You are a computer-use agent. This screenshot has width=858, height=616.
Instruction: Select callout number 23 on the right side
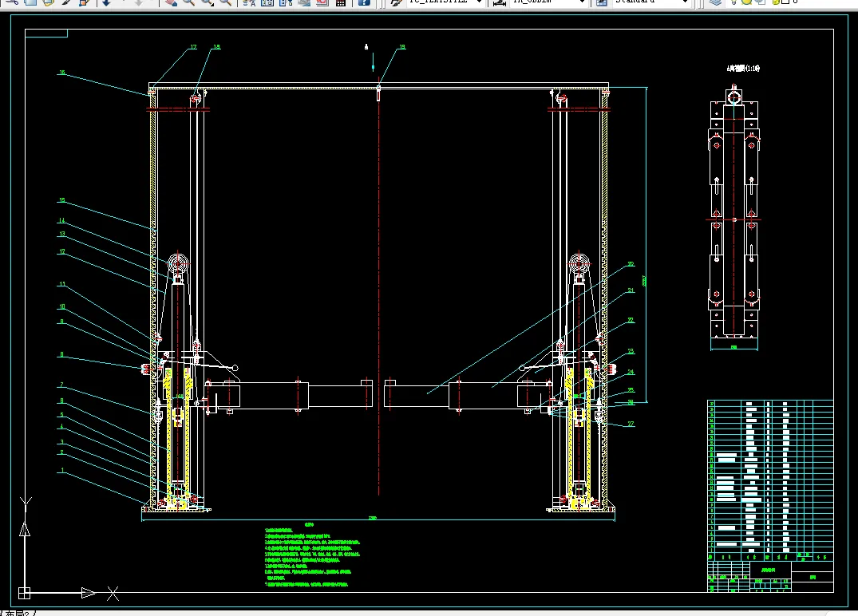(x=631, y=352)
